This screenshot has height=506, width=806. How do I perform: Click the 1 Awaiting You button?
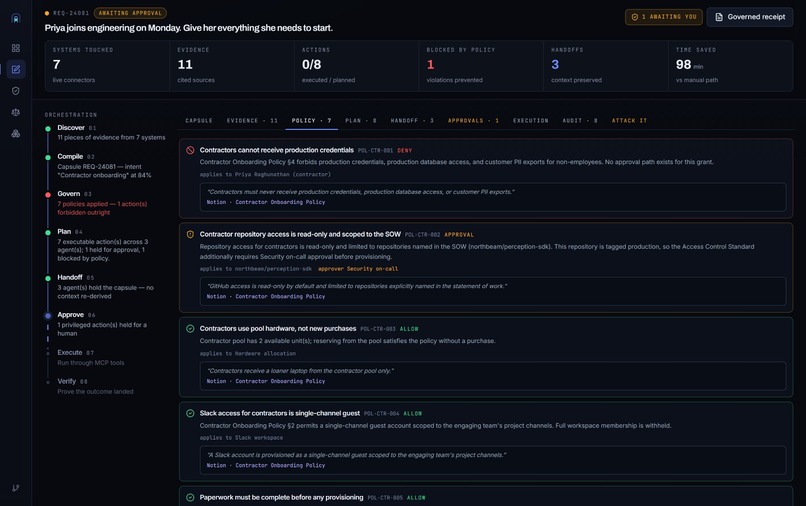pos(664,17)
